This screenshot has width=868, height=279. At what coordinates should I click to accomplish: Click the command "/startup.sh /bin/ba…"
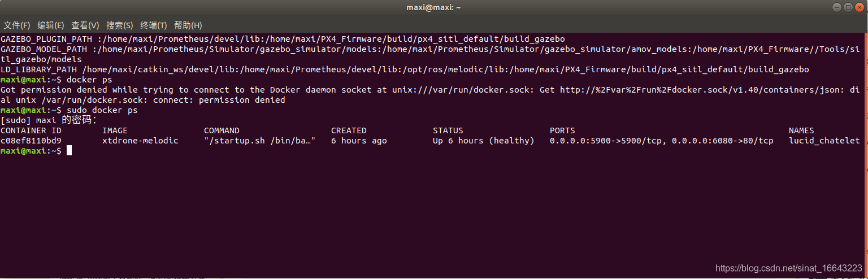click(x=260, y=141)
